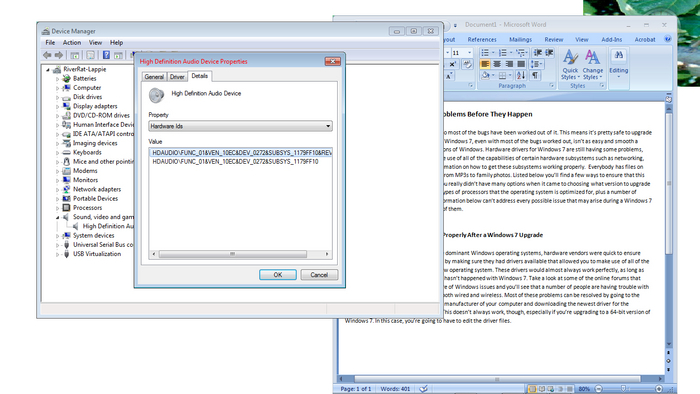Open the font size 11 dropdown in Word
Image resolution: width=700 pixels, height=394 pixels.
point(469,53)
